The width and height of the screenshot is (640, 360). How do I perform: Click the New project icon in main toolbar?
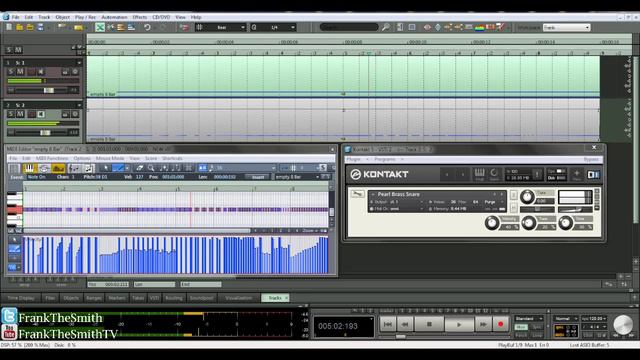pos(9,27)
